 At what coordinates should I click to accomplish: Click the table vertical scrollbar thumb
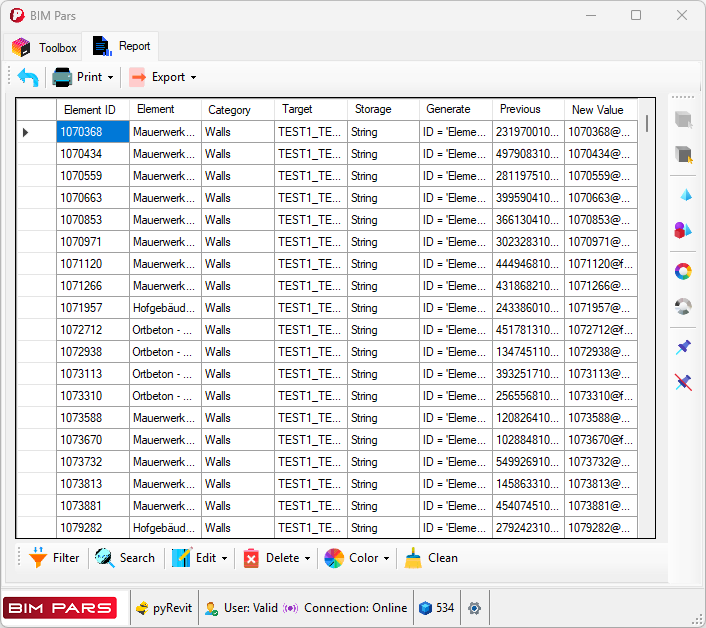[647, 123]
